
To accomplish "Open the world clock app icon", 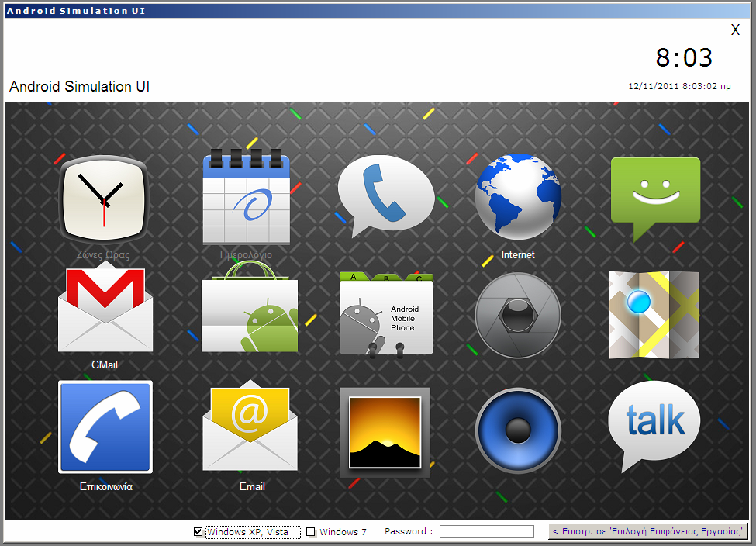I will pos(104,199).
